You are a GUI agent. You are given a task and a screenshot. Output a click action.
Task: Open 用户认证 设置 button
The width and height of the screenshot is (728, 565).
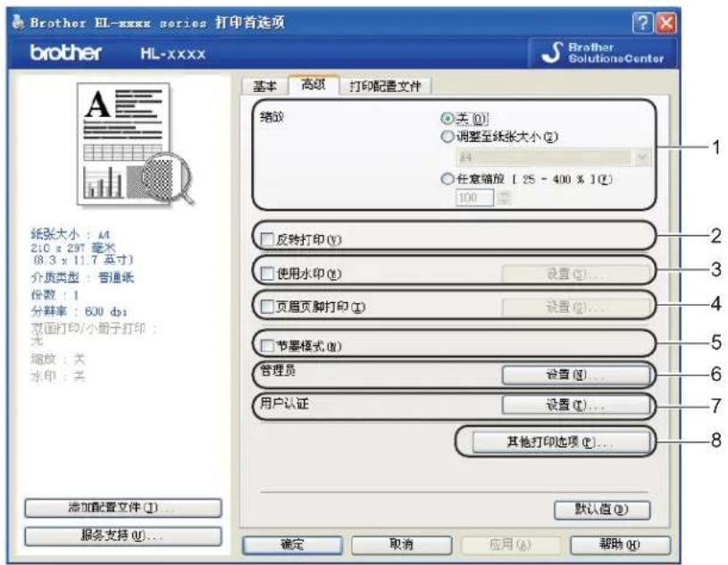click(575, 405)
